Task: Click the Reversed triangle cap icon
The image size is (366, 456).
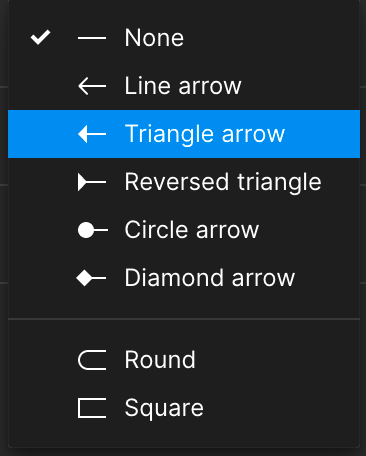Action: 92,182
